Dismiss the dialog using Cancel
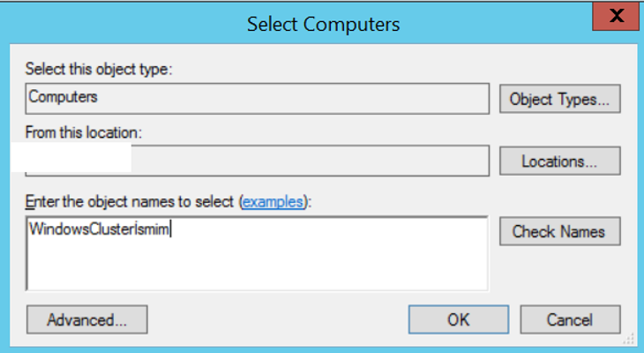 click(x=570, y=319)
